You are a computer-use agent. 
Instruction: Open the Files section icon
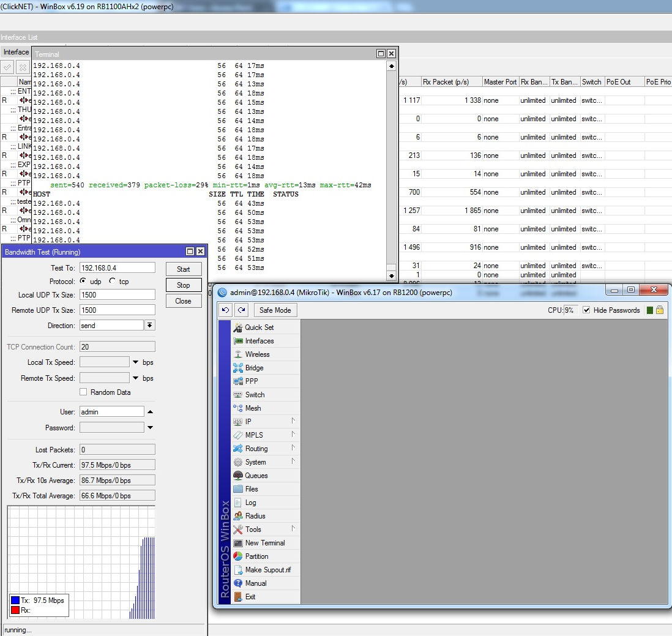[x=238, y=489]
